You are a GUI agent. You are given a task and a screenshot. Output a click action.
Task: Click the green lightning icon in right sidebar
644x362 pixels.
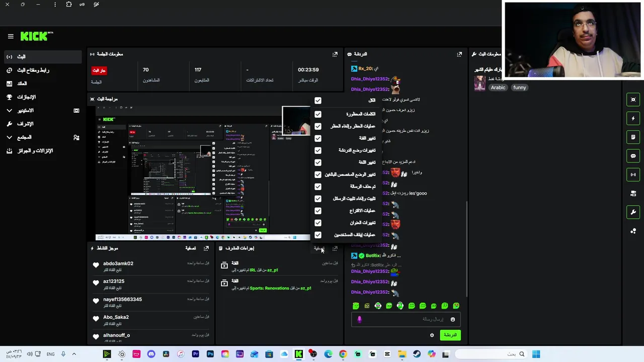pos(633,118)
